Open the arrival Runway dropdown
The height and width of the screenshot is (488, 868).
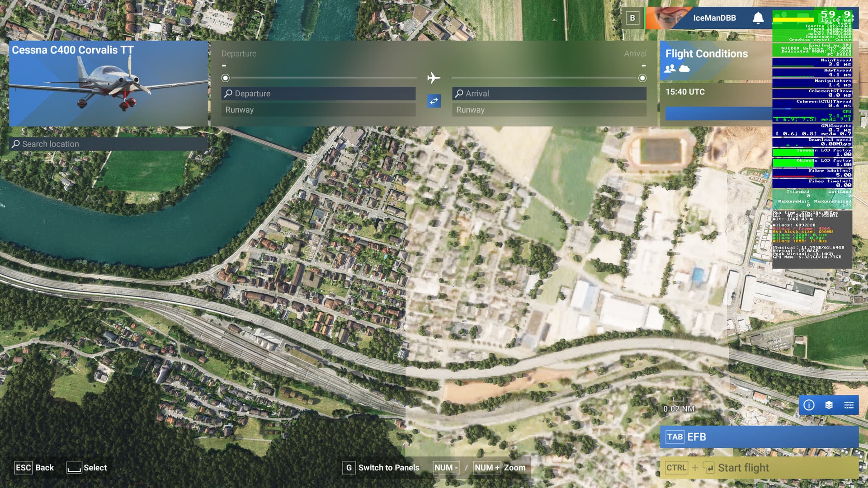(x=549, y=110)
